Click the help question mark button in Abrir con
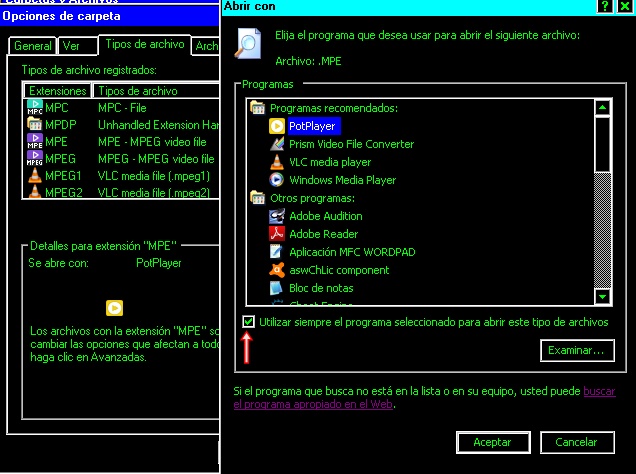The width and height of the screenshot is (636, 474). tap(605, 6)
